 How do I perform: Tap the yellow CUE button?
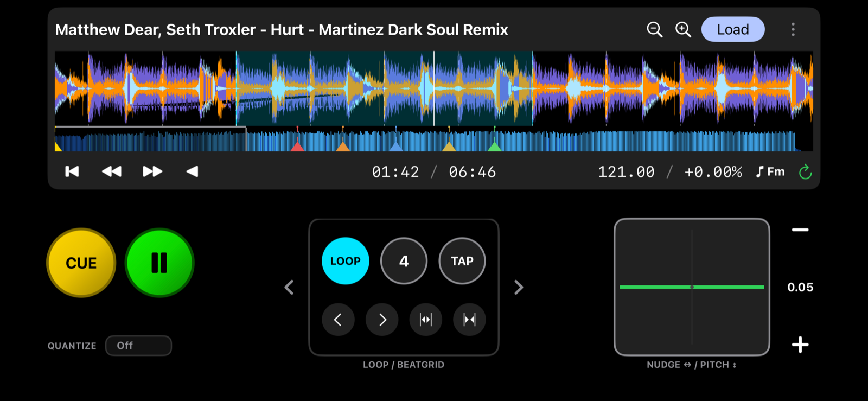click(x=81, y=263)
